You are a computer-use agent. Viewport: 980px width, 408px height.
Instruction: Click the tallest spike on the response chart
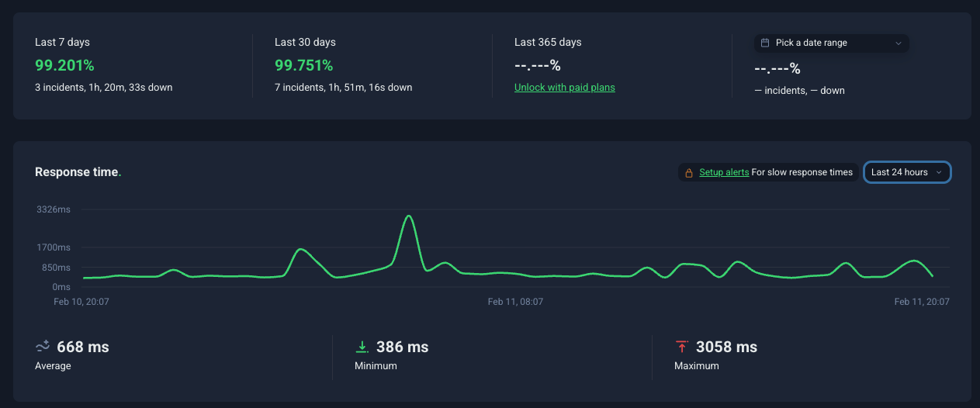pos(409,216)
